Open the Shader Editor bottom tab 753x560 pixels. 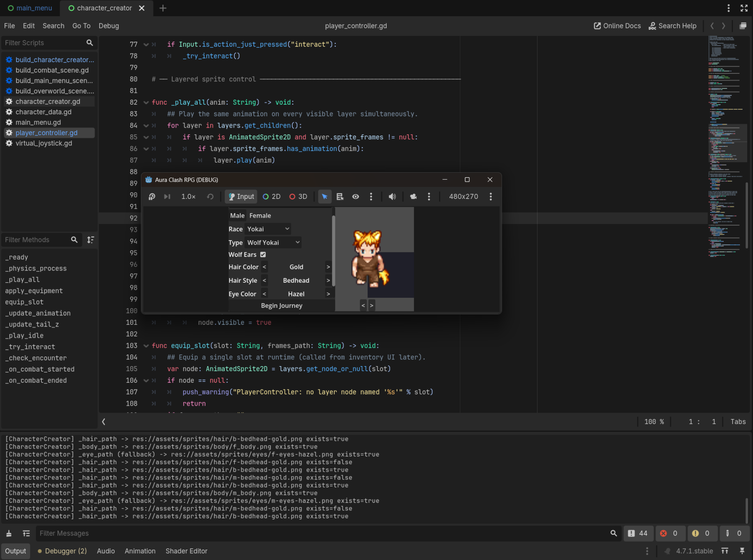(x=186, y=551)
